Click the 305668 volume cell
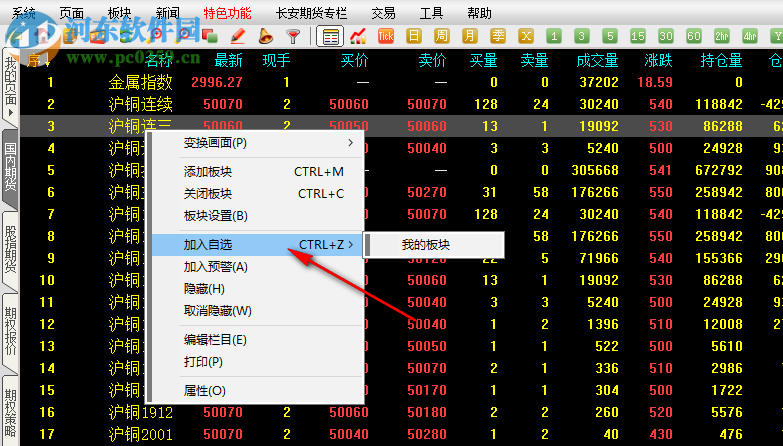Viewport: 783px width, 446px height. tap(595, 170)
